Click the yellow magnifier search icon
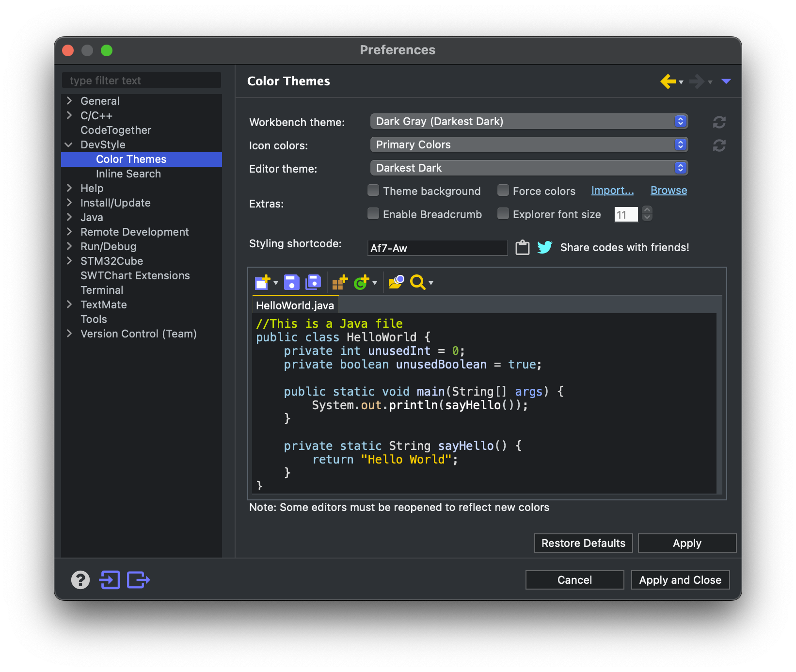The width and height of the screenshot is (796, 672). (417, 282)
